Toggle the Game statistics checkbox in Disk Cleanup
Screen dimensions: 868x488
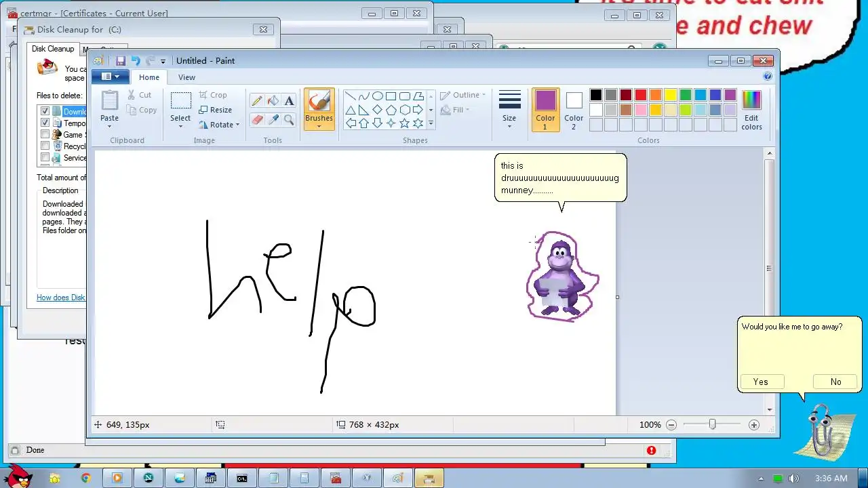(45, 134)
